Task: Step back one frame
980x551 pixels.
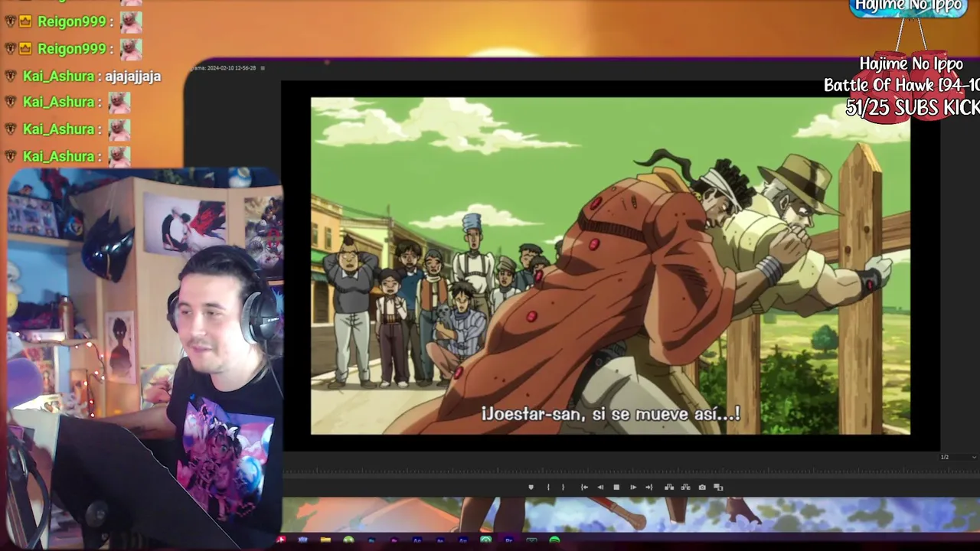Action: (600, 487)
